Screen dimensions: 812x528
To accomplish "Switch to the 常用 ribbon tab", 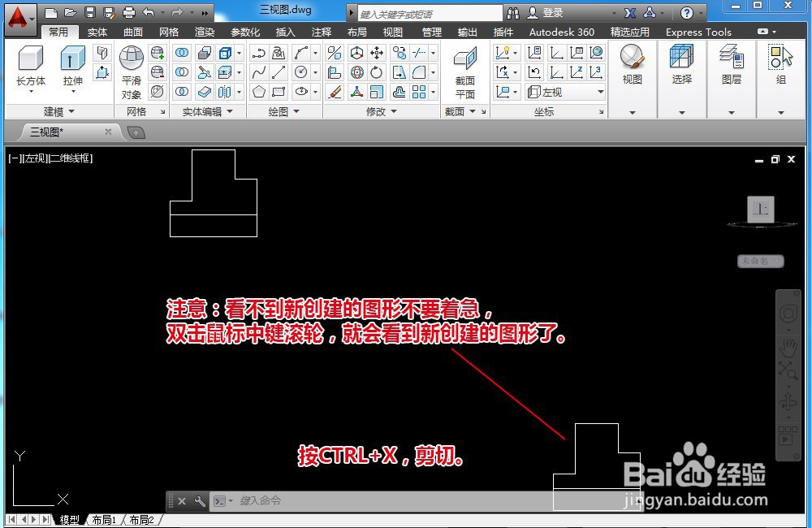I will pos(58,32).
